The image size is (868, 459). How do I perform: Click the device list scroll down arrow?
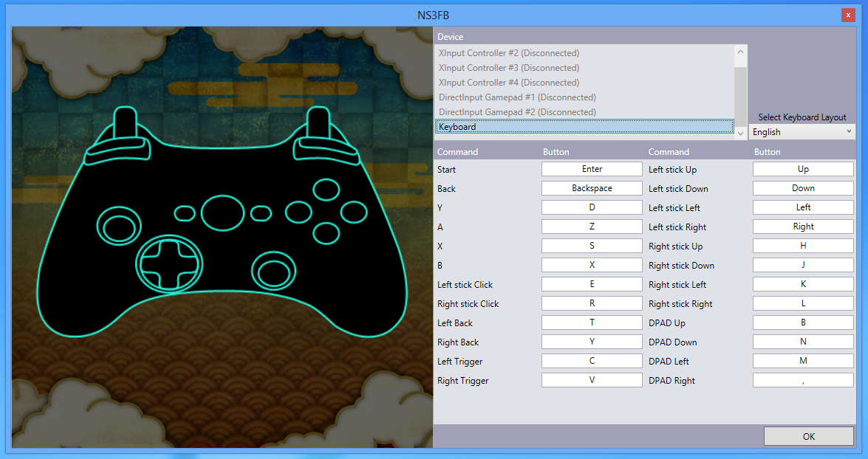[741, 134]
